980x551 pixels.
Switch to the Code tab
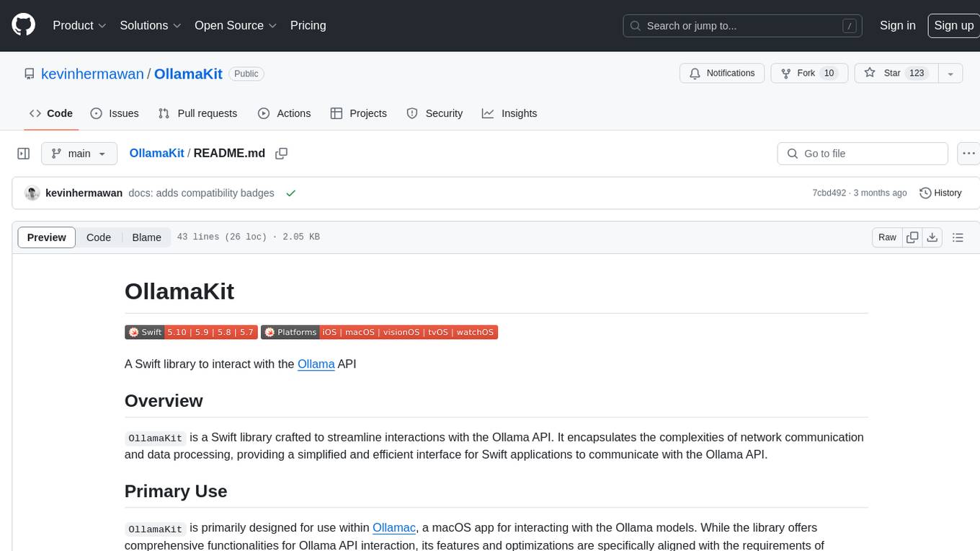51,113
